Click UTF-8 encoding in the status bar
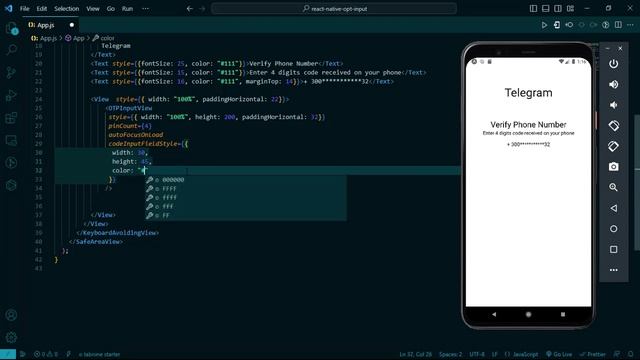The height and width of the screenshot is (360, 640). click(x=477, y=354)
